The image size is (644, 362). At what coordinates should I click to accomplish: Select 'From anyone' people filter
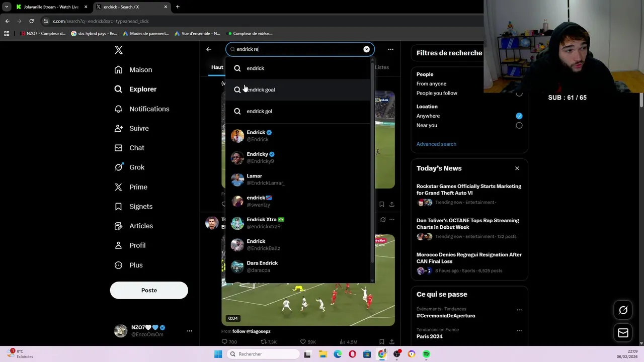coord(431,84)
